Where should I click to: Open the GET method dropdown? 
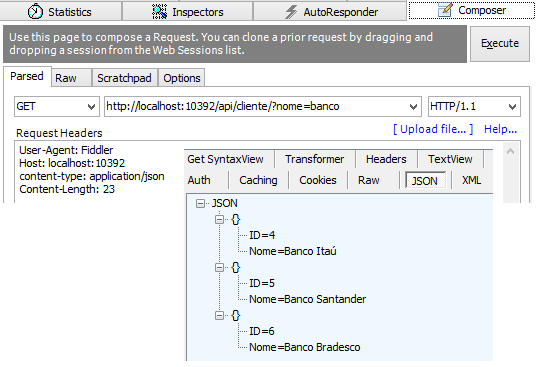pos(57,106)
